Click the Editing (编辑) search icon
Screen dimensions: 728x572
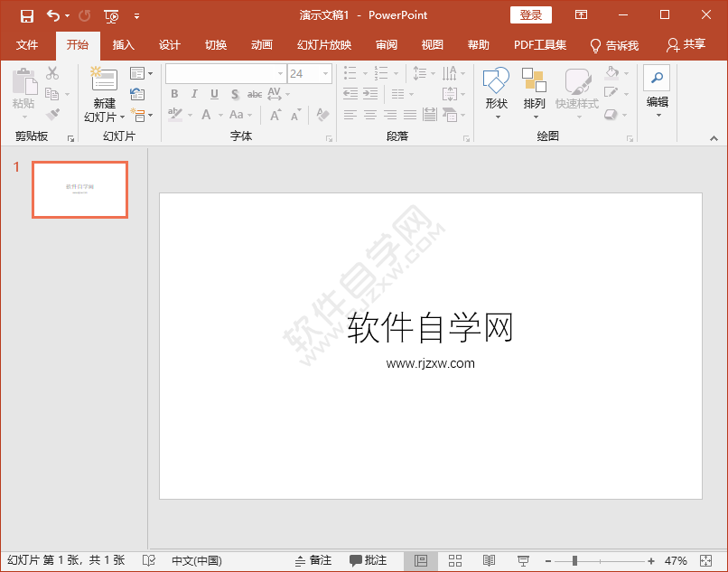(x=657, y=79)
